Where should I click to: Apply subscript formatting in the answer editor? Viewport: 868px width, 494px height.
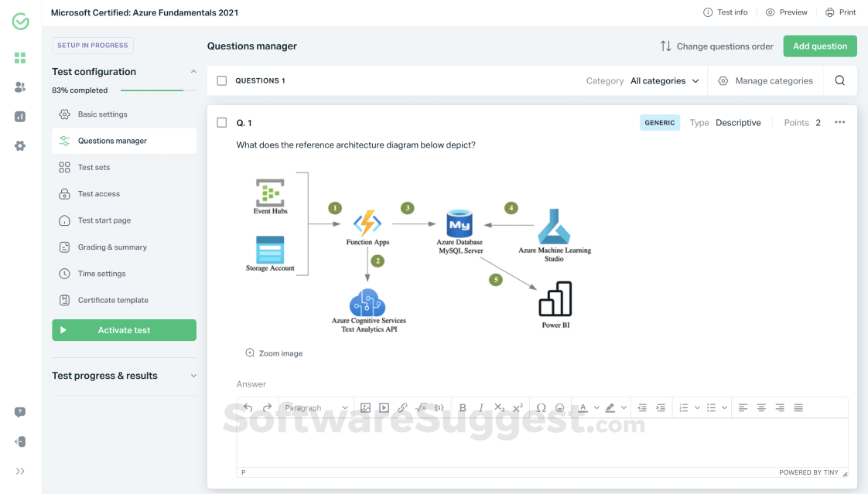pos(500,407)
